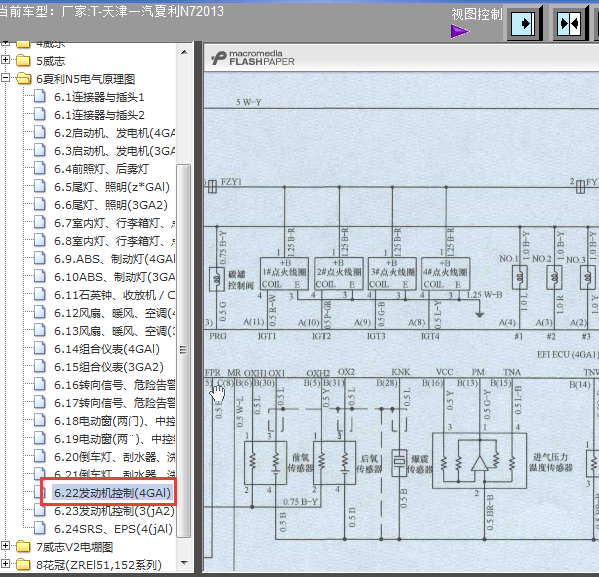Open 6.7室内灯、行李箱灯 page
599x577 pixels.
[x=114, y=223]
